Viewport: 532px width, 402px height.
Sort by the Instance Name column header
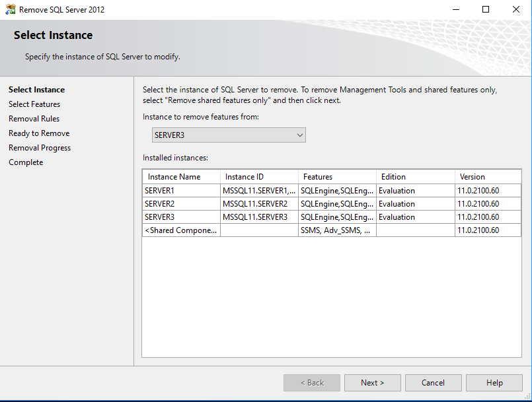[180, 176]
